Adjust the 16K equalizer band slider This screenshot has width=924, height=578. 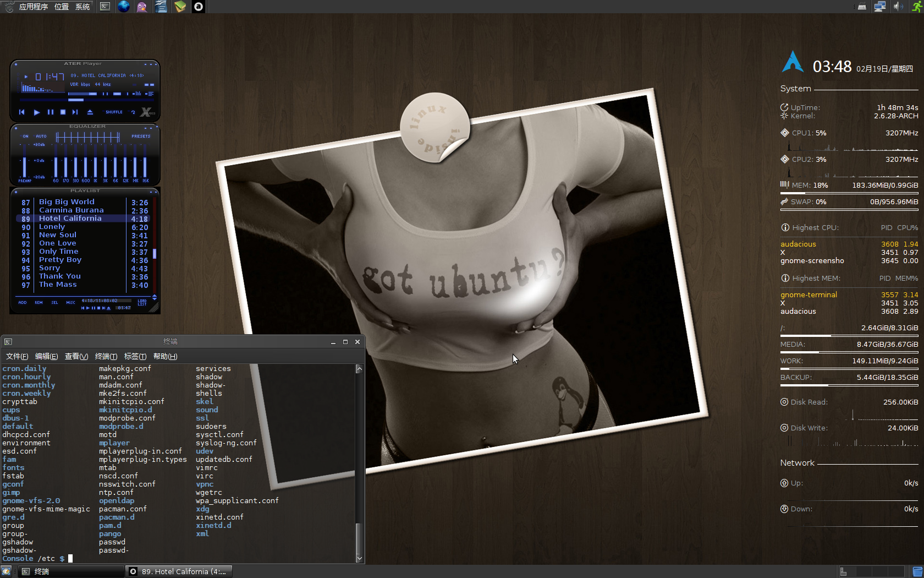[145, 161]
